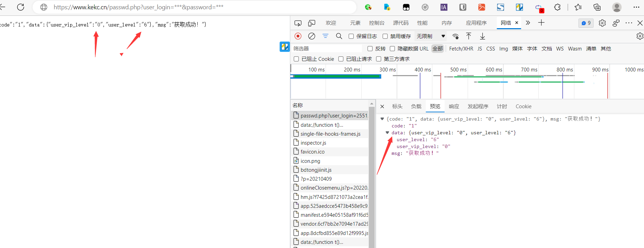The image size is (644, 248).
Task: Switch to the 响应 tab
Action: [x=454, y=106]
